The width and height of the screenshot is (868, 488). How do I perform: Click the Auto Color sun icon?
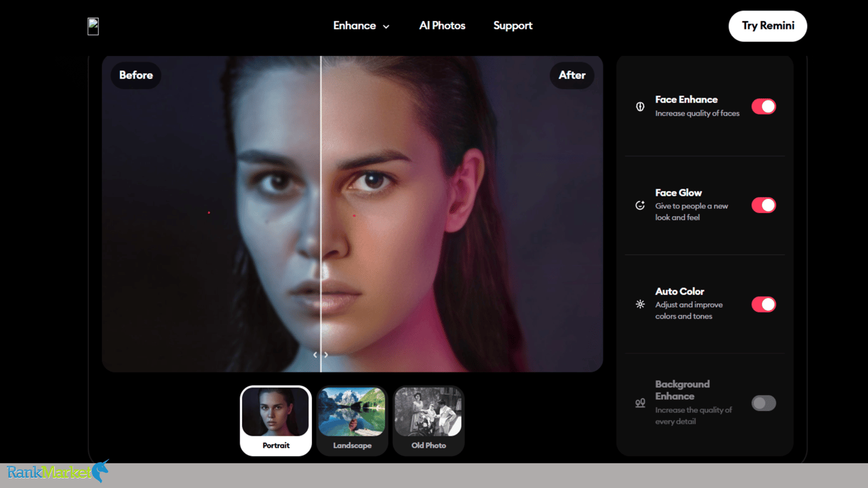640,304
